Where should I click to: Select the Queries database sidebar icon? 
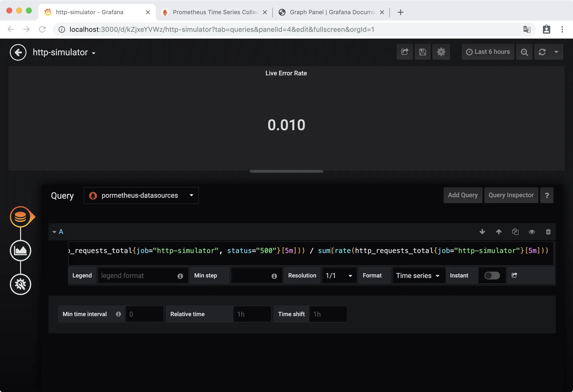point(21,217)
